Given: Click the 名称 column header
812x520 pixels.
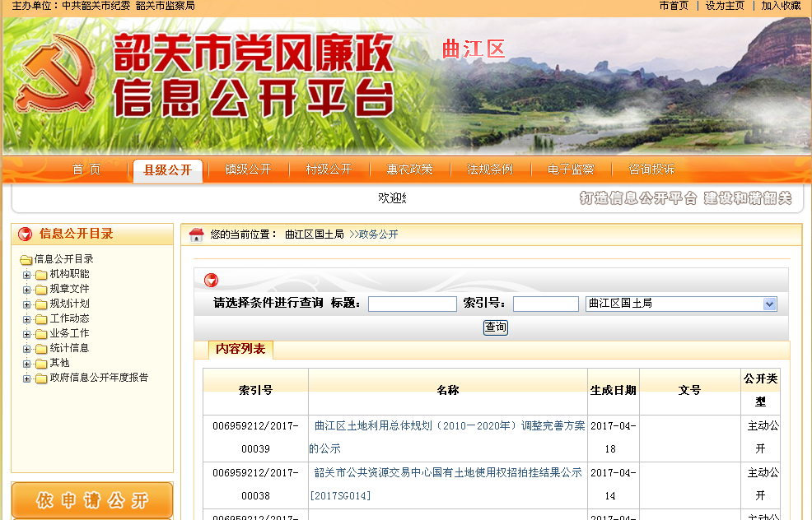Looking at the screenshot, I should (448, 390).
